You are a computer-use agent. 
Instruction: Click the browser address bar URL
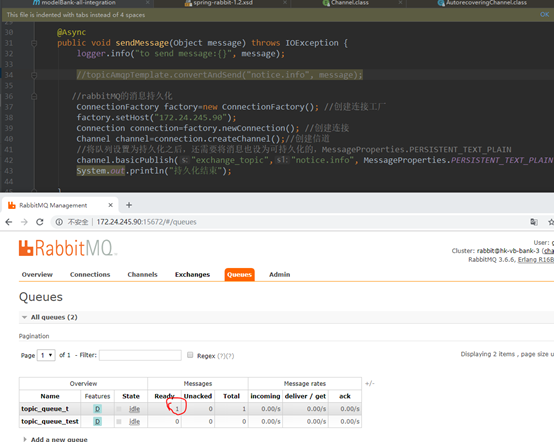tap(146, 222)
